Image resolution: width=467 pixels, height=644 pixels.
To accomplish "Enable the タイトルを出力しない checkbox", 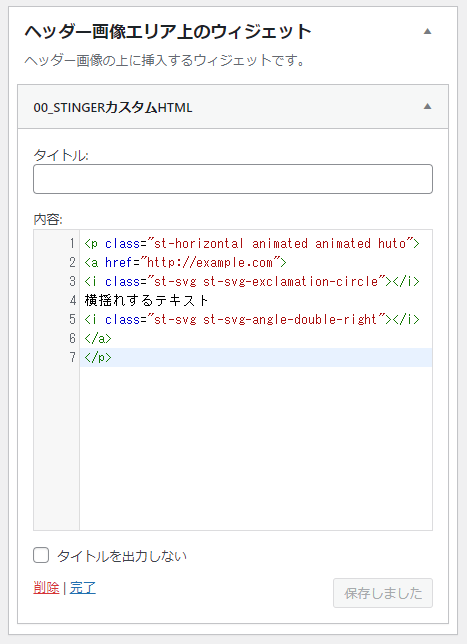I will click(x=41, y=555).
